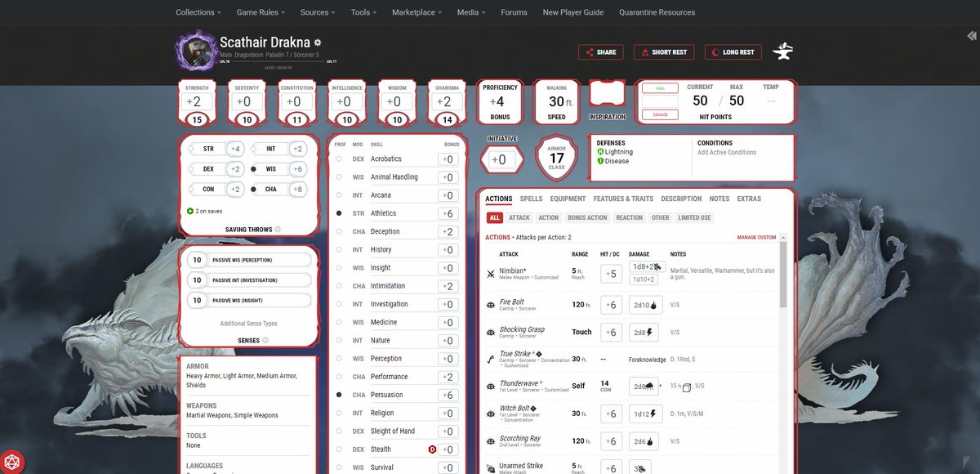Click the Short Rest button
This screenshot has width=980, height=474.
[663, 52]
